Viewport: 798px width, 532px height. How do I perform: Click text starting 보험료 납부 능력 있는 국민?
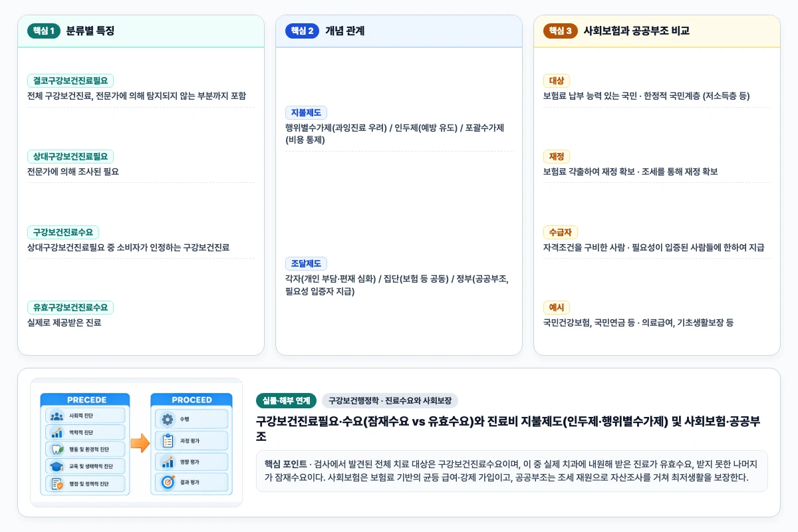[x=646, y=96]
